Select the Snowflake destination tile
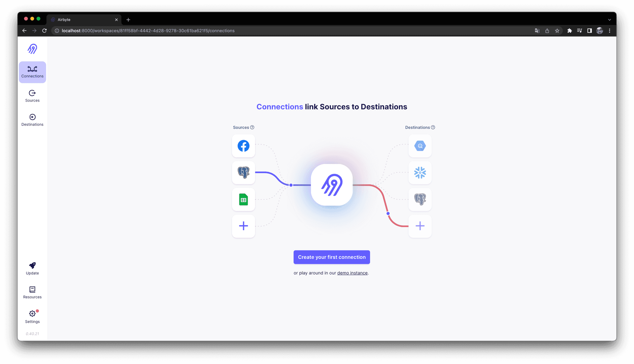The height and width of the screenshot is (364, 634). point(420,173)
